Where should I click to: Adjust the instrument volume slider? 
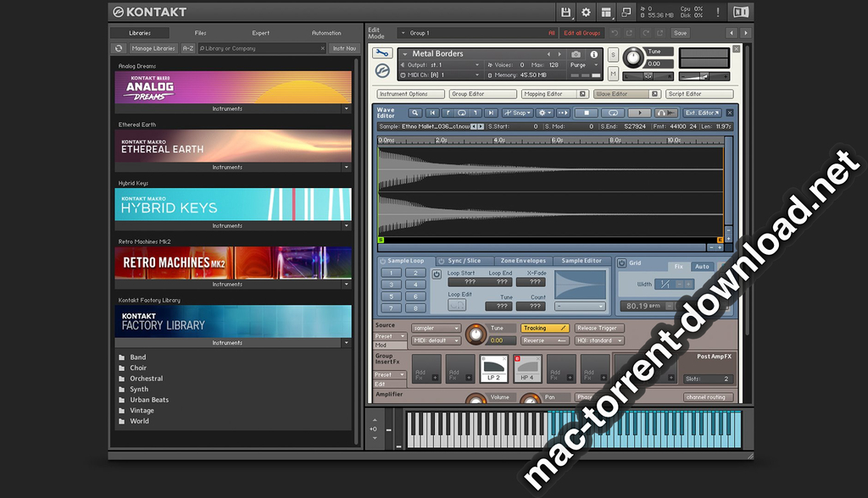click(x=704, y=76)
